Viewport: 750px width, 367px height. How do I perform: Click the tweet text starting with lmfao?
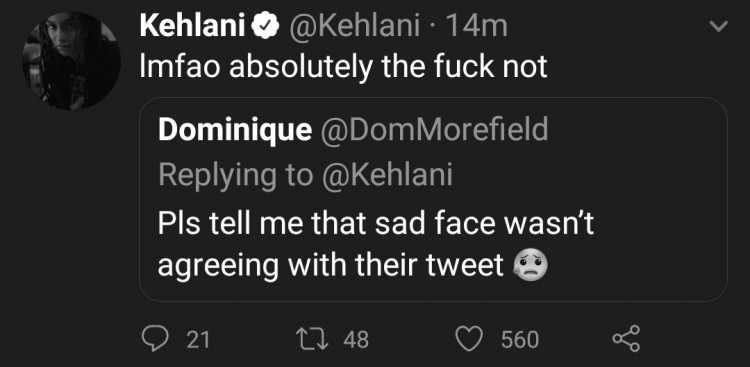(343, 66)
